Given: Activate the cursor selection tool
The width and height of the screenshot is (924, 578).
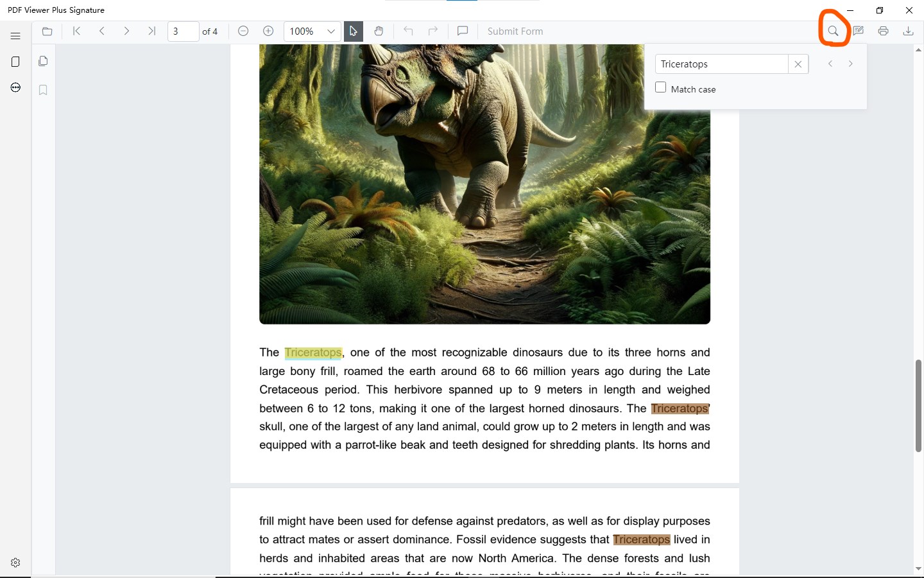Looking at the screenshot, I should tap(353, 31).
